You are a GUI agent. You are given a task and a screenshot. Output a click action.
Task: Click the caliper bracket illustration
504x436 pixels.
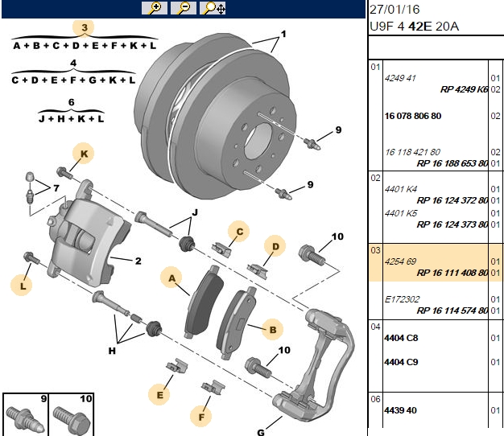pyautogui.click(x=315, y=364)
